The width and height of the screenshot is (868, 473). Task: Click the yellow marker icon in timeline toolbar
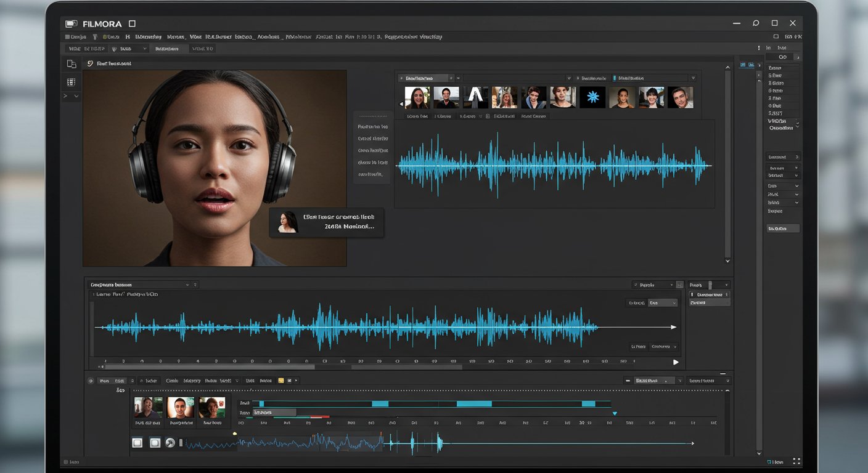pos(281,381)
